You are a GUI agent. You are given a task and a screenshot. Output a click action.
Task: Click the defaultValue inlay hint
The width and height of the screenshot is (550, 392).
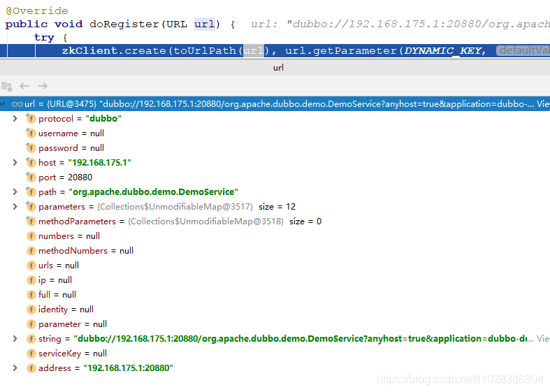pyautogui.click(x=523, y=50)
